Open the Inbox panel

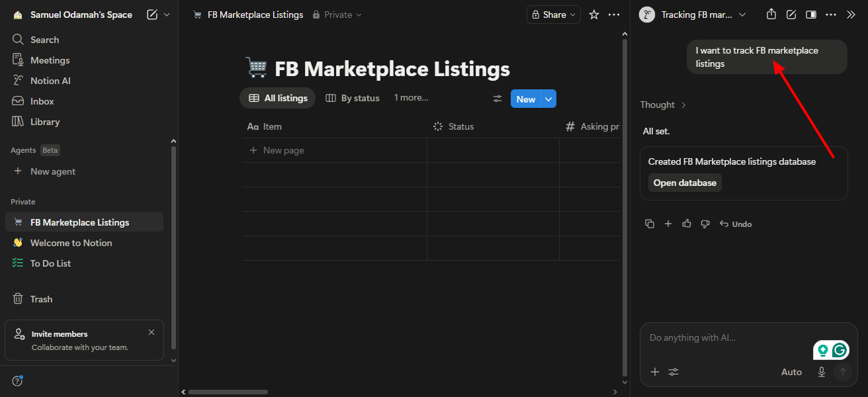click(x=40, y=101)
